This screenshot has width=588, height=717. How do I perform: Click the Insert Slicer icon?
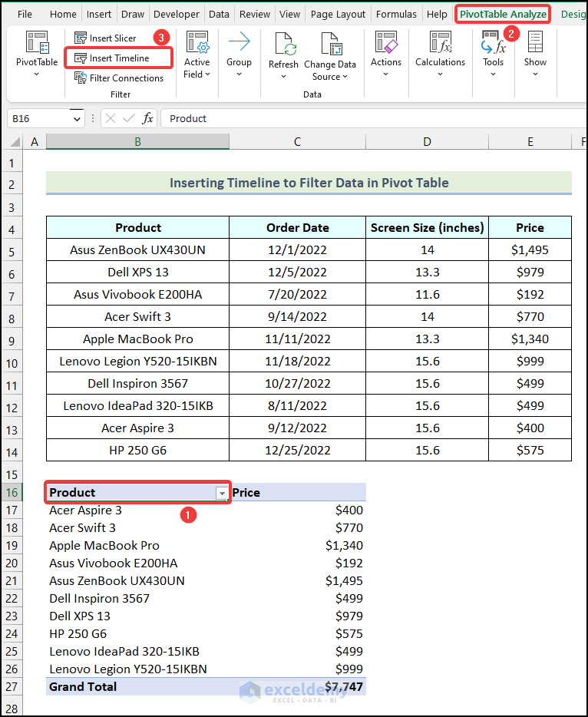point(81,38)
